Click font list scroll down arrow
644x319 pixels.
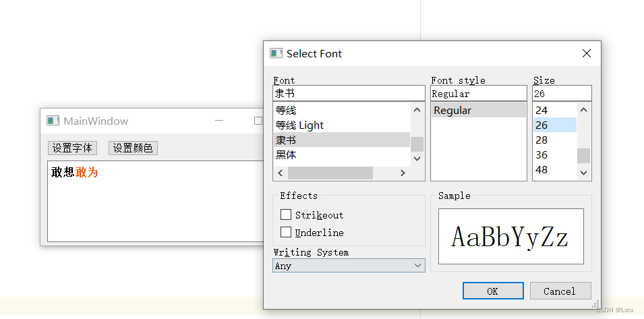pos(417,158)
